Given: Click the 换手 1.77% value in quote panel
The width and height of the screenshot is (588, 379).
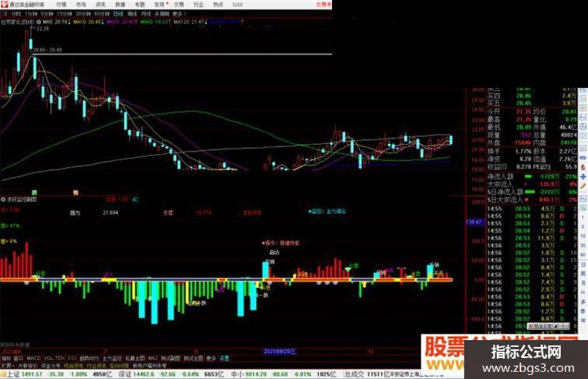Looking at the screenshot, I should click(x=523, y=151).
